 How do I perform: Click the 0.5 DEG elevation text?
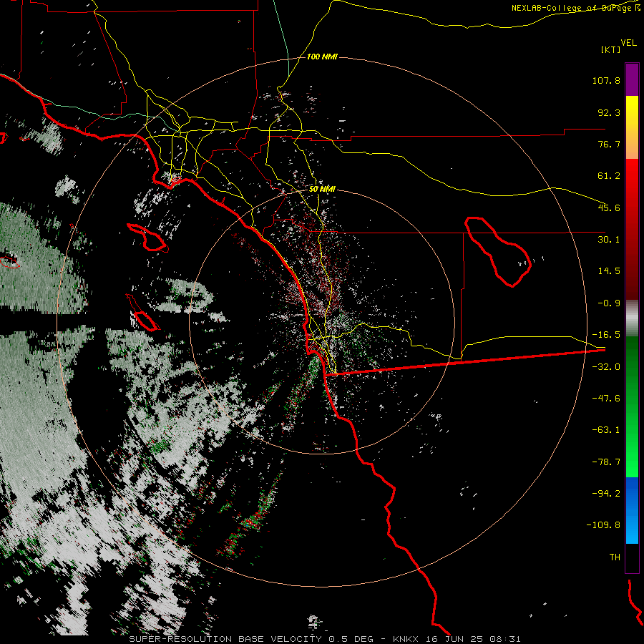tap(351, 639)
